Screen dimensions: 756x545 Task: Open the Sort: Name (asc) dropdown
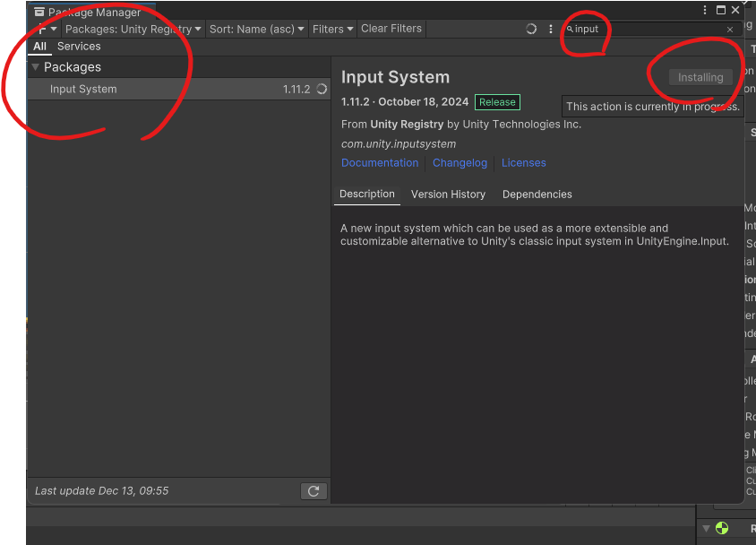pos(256,29)
